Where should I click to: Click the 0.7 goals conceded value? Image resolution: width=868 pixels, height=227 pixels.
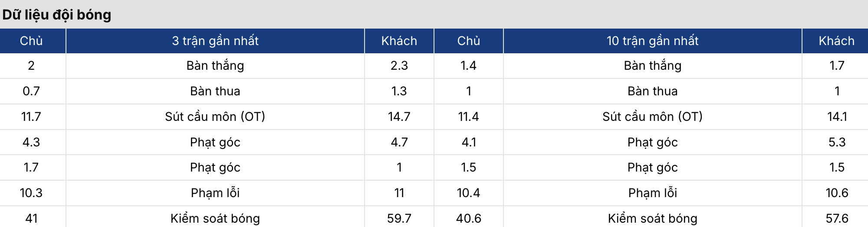pos(31,91)
